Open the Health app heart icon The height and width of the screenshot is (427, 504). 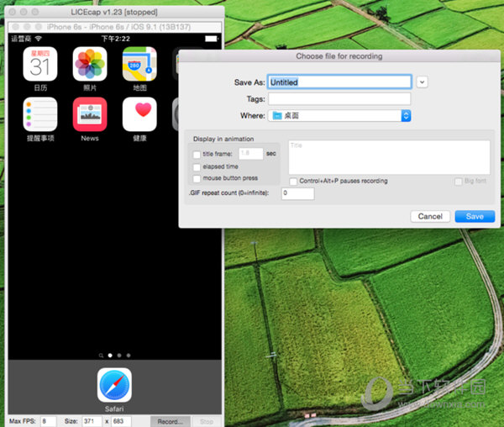[139, 114]
